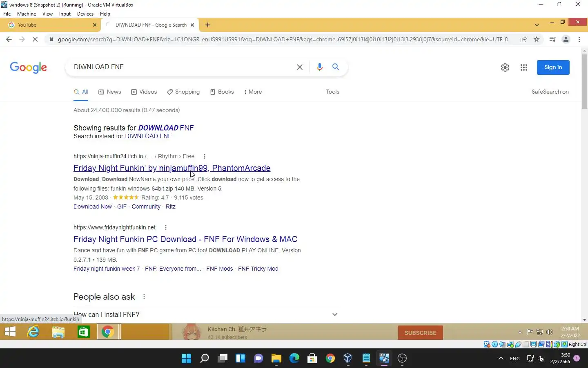The width and height of the screenshot is (588, 368).
Task: Click SafeSearch on link
Action: pyautogui.click(x=550, y=92)
